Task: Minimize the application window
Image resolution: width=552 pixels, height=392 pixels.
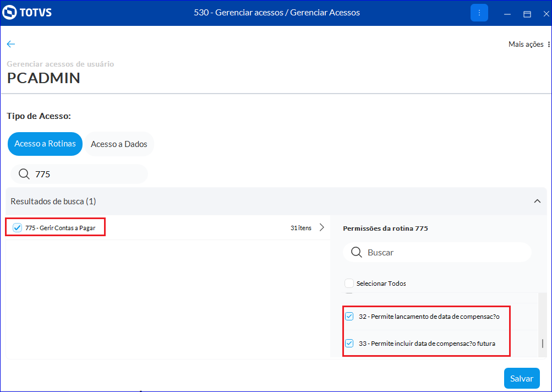Action: (x=508, y=13)
